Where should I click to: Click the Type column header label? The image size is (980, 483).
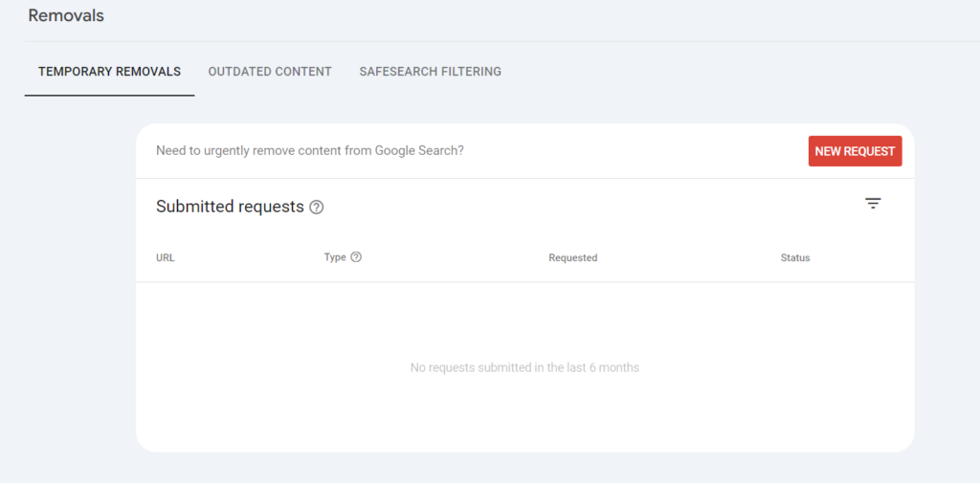(x=335, y=257)
